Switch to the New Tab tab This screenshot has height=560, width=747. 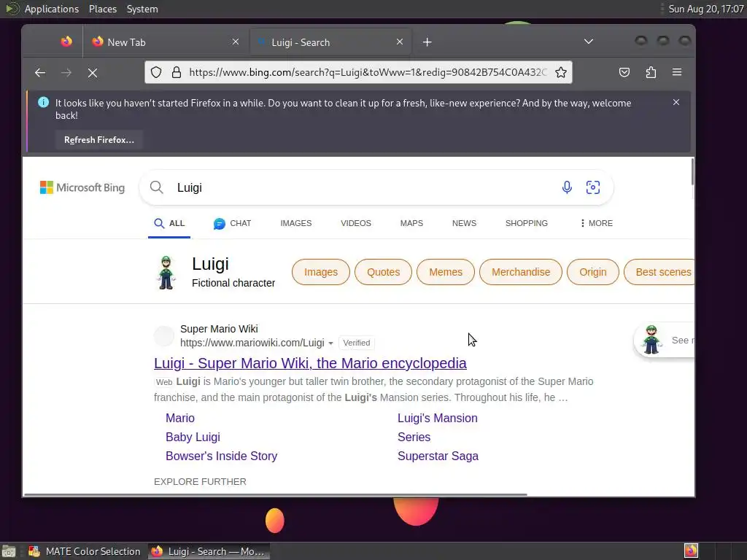click(166, 42)
